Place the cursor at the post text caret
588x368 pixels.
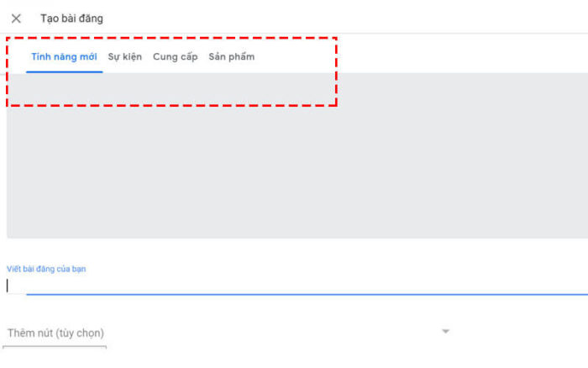pyautogui.click(x=7, y=286)
